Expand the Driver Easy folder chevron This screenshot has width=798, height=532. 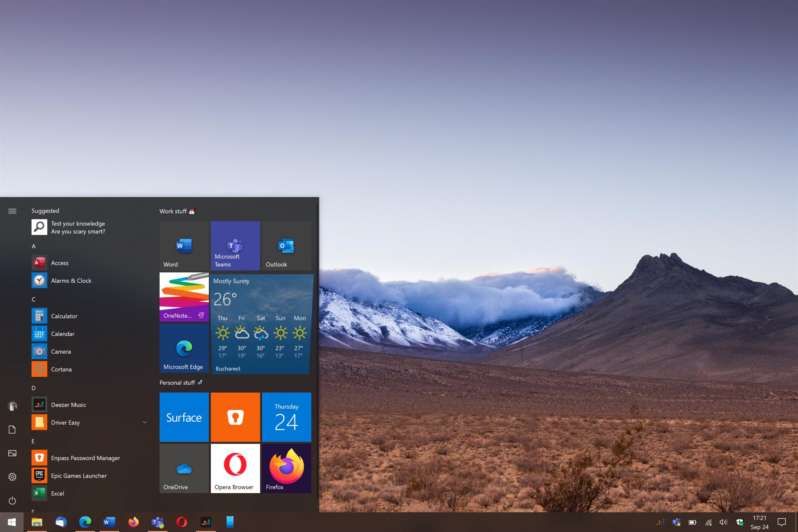point(145,422)
